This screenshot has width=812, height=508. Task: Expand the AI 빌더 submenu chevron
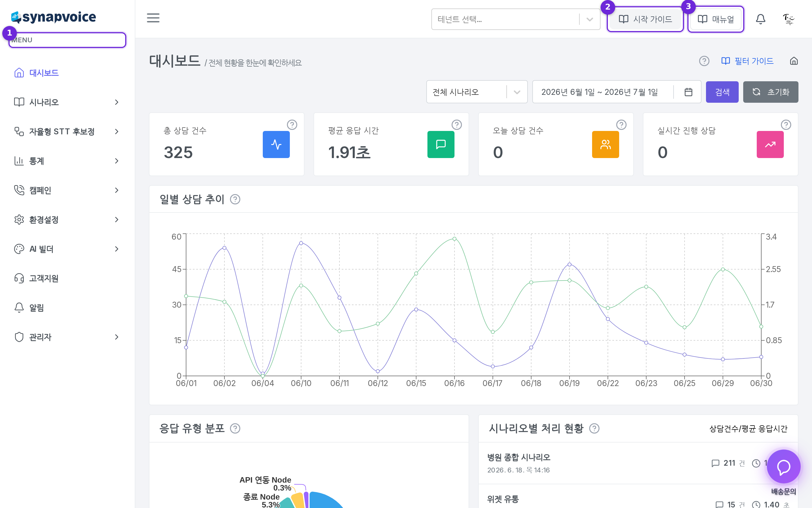pyautogui.click(x=117, y=249)
